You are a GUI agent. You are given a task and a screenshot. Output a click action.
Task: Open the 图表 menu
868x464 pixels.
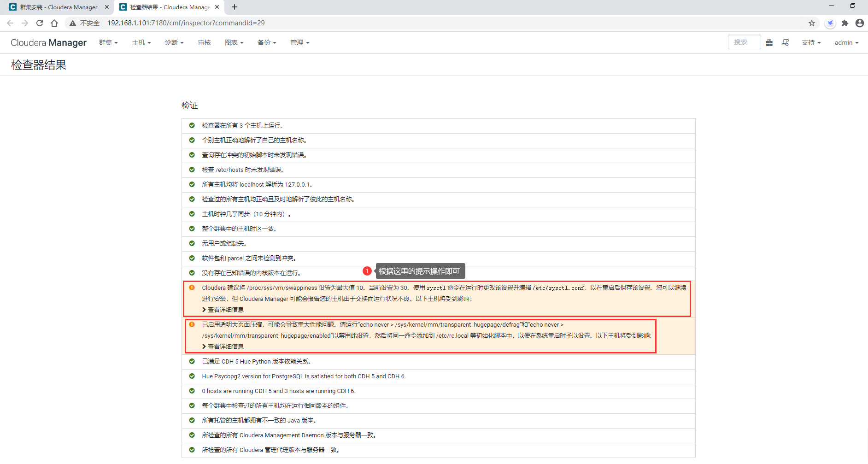pos(234,42)
